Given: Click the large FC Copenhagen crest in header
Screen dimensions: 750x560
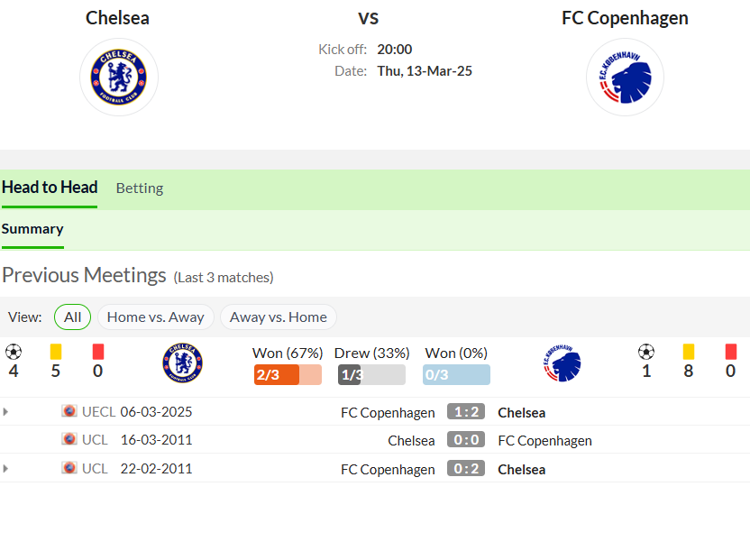Looking at the screenshot, I should pos(626,77).
